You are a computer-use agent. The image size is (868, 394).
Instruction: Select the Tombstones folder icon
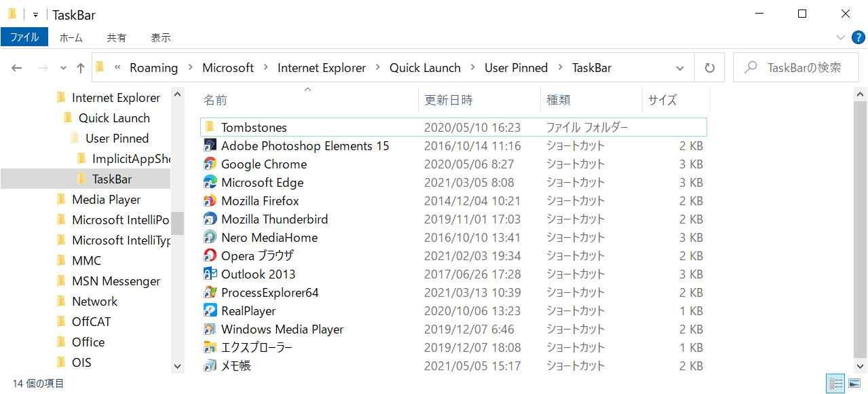210,127
